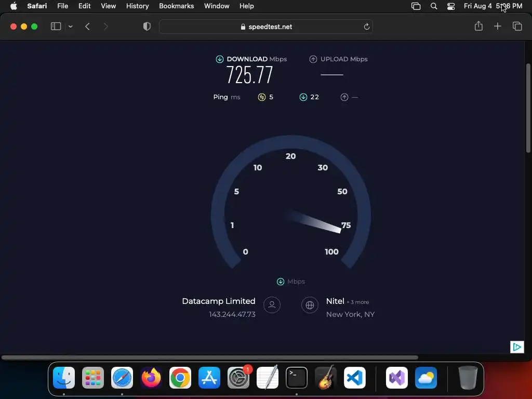
Task: Open Launchpad from the Dock
Action: 93,378
